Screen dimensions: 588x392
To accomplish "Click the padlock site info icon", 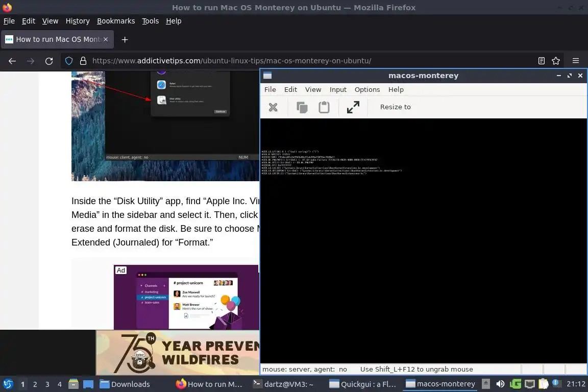I will tap(83, 61).
